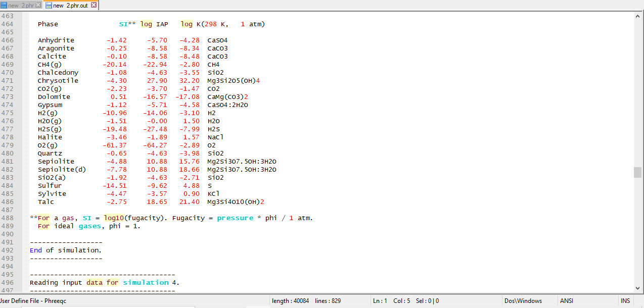The height and width of the screenshot is (308, 644).
Task: Click the word "Fugacity" in line 488
Action: click(x=189, y=218)
